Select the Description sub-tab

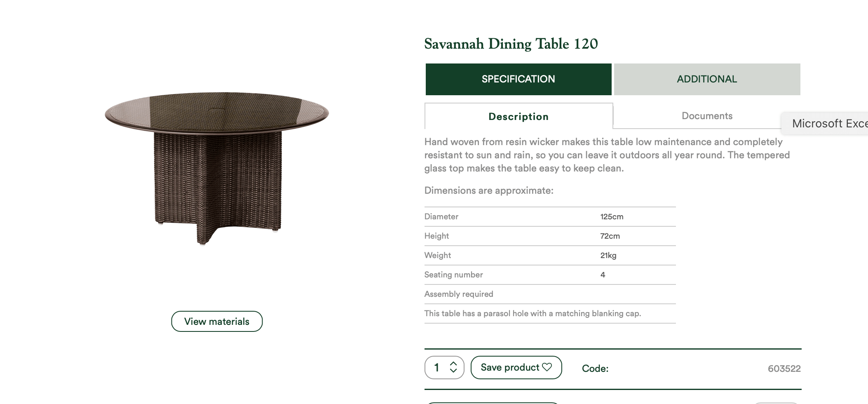tap(518, 116)
